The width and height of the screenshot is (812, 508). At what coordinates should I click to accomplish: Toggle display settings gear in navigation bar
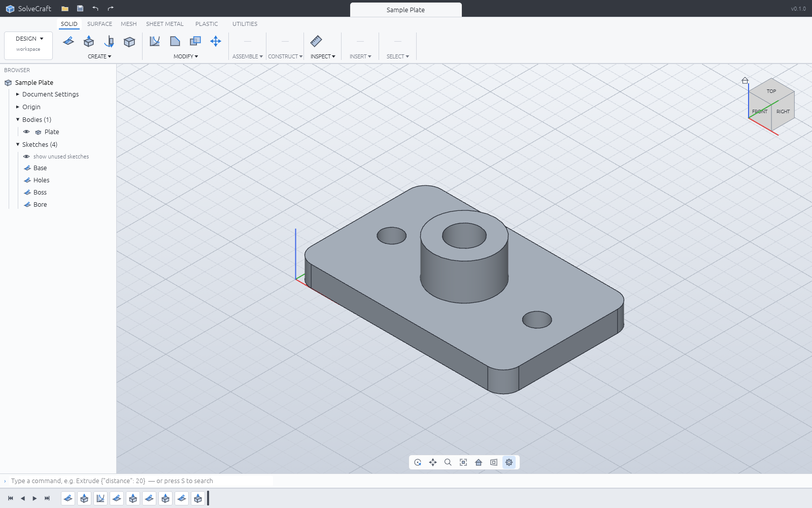point(509,462)
